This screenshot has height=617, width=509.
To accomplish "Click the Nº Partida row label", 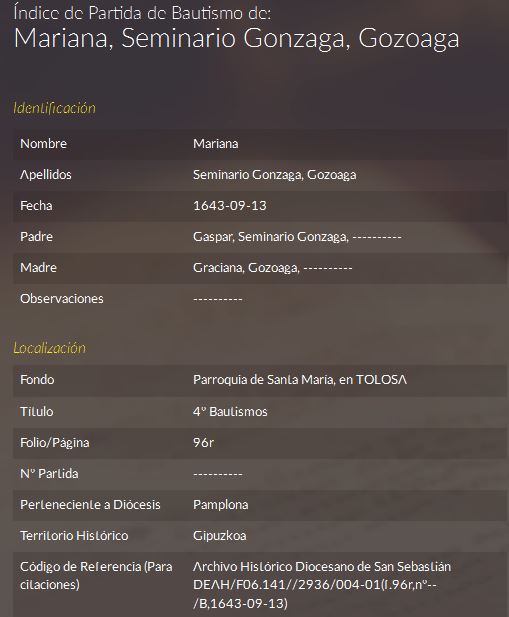I will click(49, 473).
